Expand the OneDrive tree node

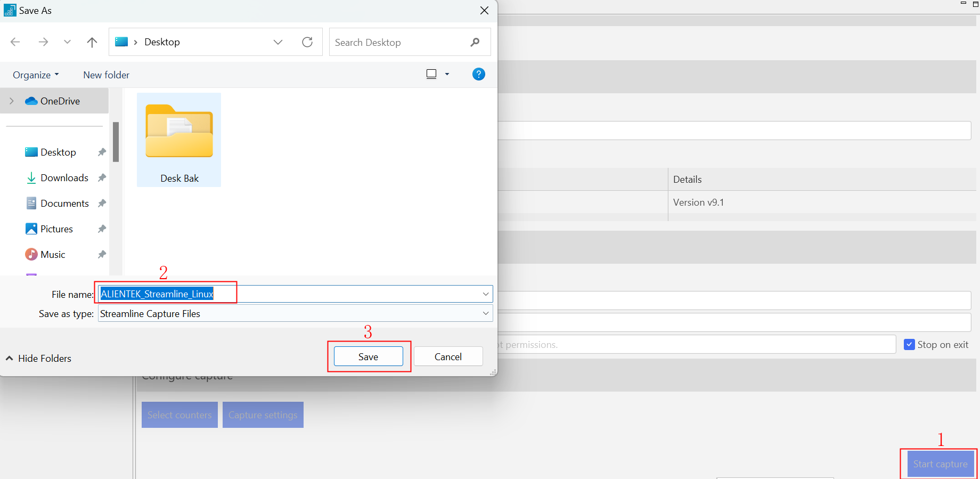point(12,101)
